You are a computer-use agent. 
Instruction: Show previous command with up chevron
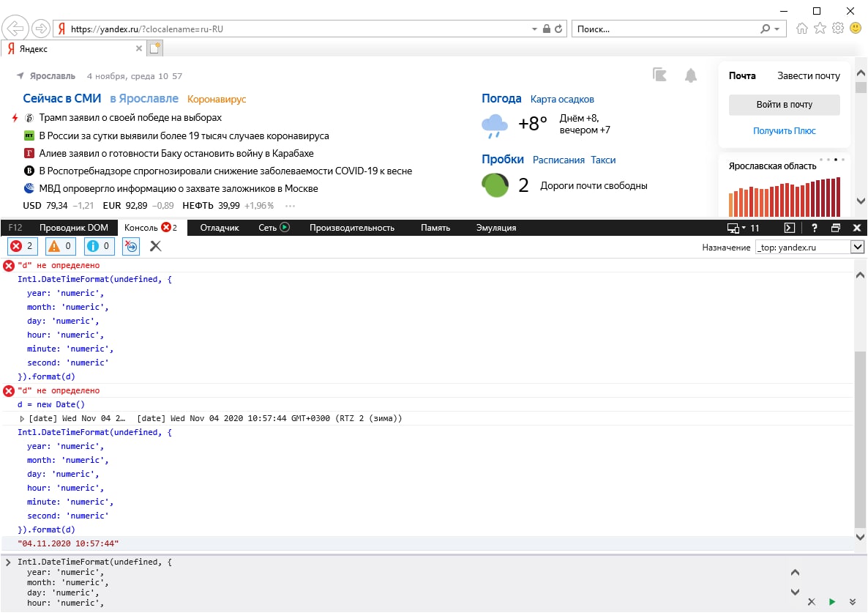(795, 573)
